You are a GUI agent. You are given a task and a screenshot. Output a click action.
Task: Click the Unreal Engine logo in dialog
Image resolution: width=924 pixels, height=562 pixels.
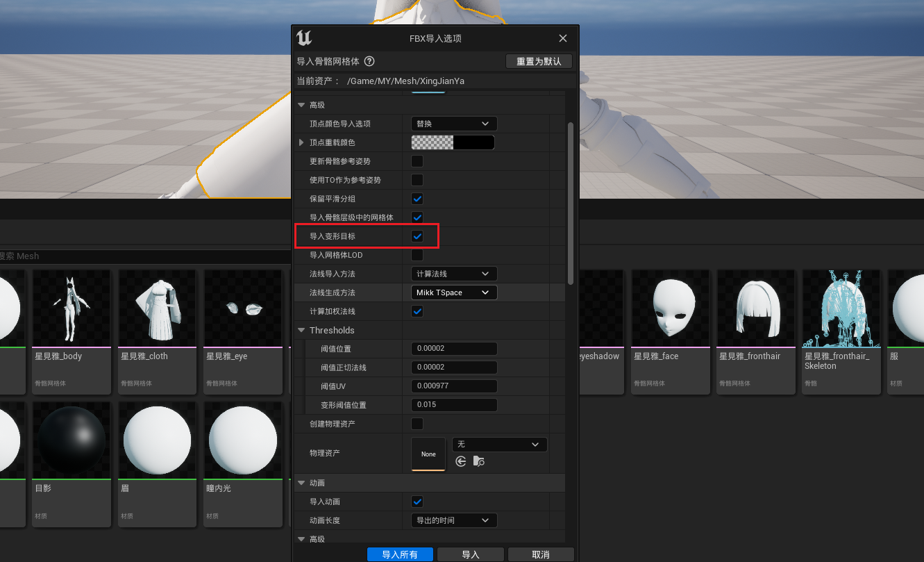[304, 38]
